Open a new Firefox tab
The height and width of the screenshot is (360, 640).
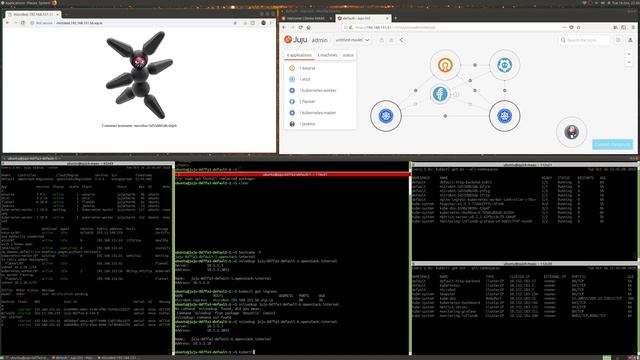pyautogui.click(x=396, y=18)
